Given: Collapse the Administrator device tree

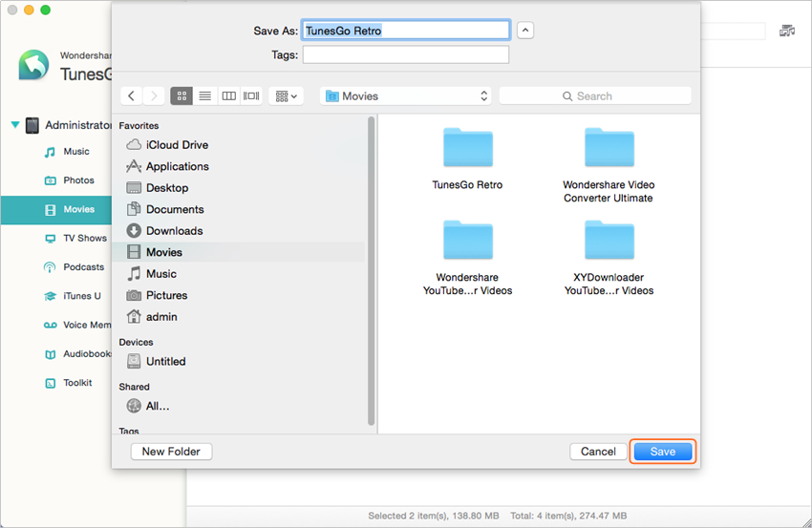Looking at the screenshot, I should tap(15, 125).
